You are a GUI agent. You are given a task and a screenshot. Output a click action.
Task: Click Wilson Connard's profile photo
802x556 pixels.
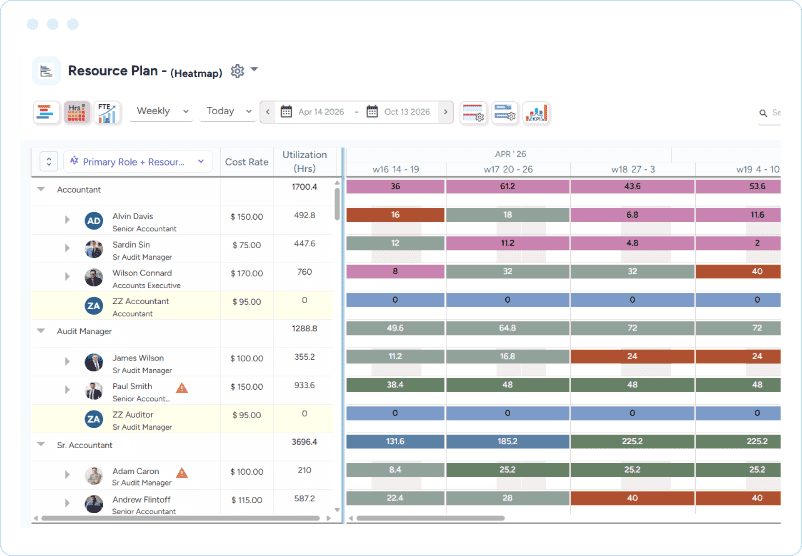tap(94, 277)
